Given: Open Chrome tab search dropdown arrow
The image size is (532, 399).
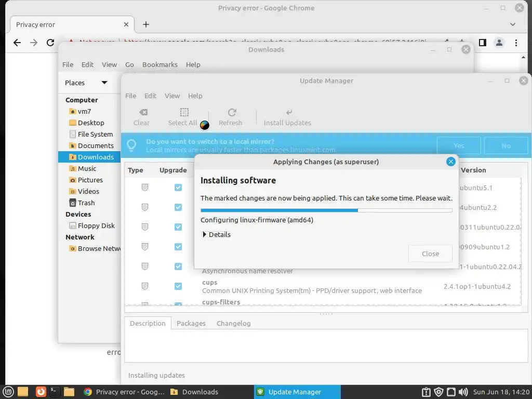Looking at the screenshot, I should [x=513, y=24].
